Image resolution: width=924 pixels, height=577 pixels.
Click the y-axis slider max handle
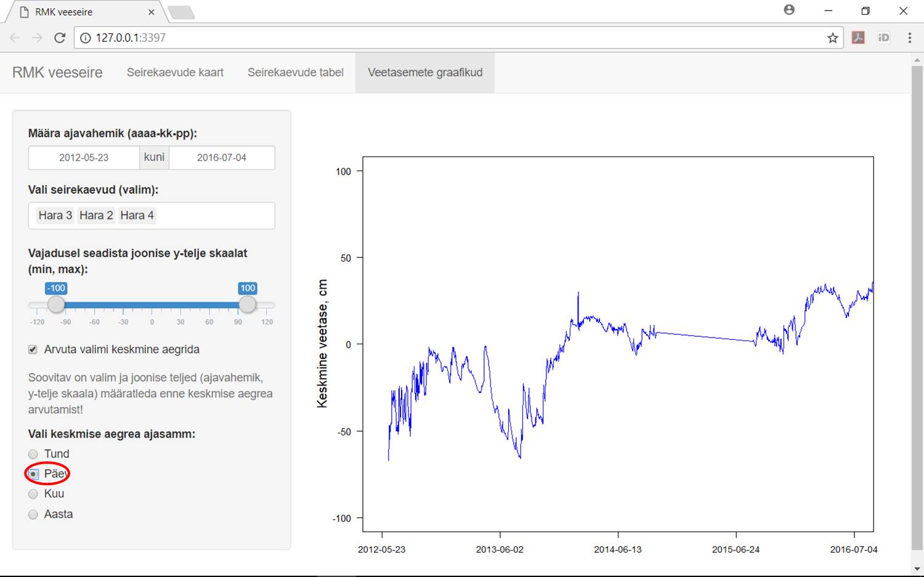coord(248,304)
